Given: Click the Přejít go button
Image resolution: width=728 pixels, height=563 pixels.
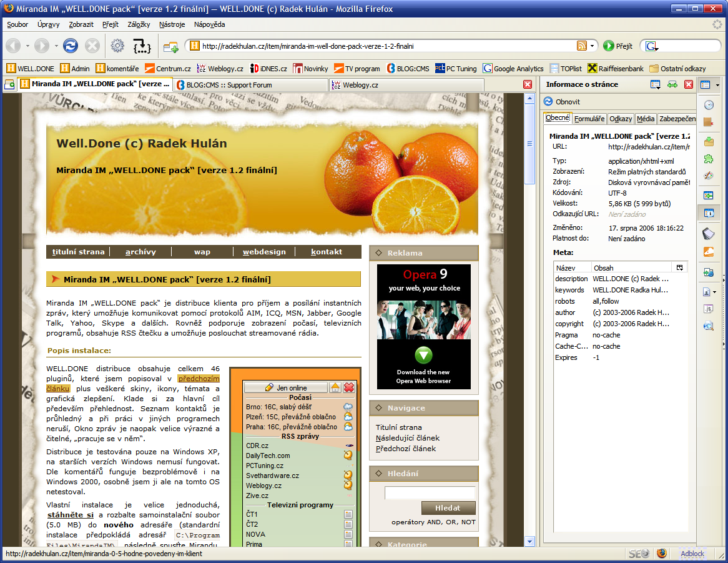Looking at the screenshot, I should click(x=618, y=46).
